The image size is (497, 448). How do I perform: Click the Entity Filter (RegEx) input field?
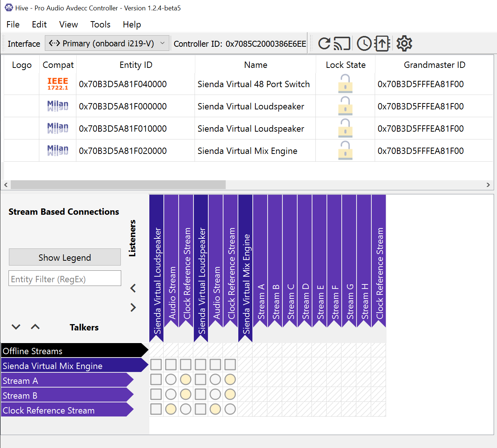pyautogui.click(x=65, y=278)
